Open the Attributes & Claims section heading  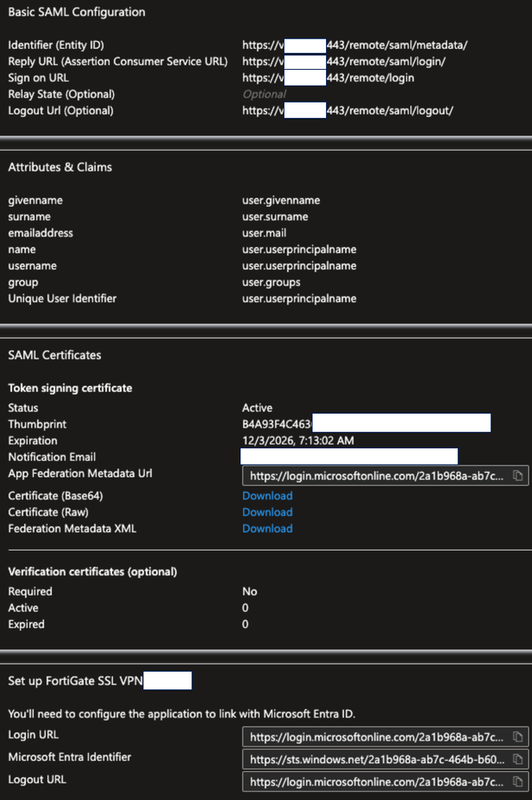[60, 168]
